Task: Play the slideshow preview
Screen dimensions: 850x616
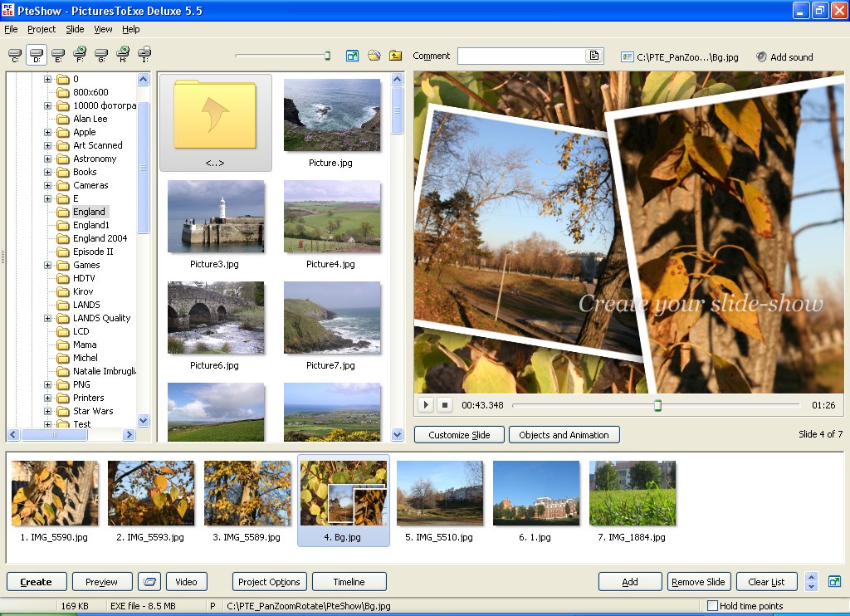Action: pos(426,404)
